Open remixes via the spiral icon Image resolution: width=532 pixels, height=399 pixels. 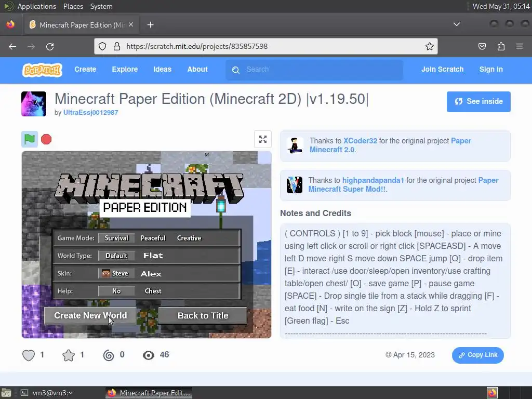(x=109, y=355)
